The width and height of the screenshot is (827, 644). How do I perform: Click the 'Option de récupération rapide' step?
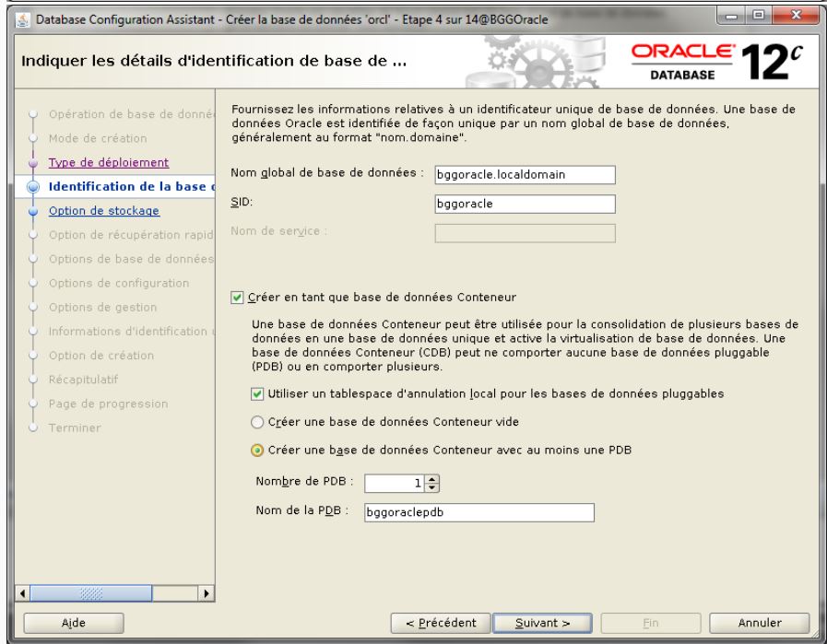[131, 235]
